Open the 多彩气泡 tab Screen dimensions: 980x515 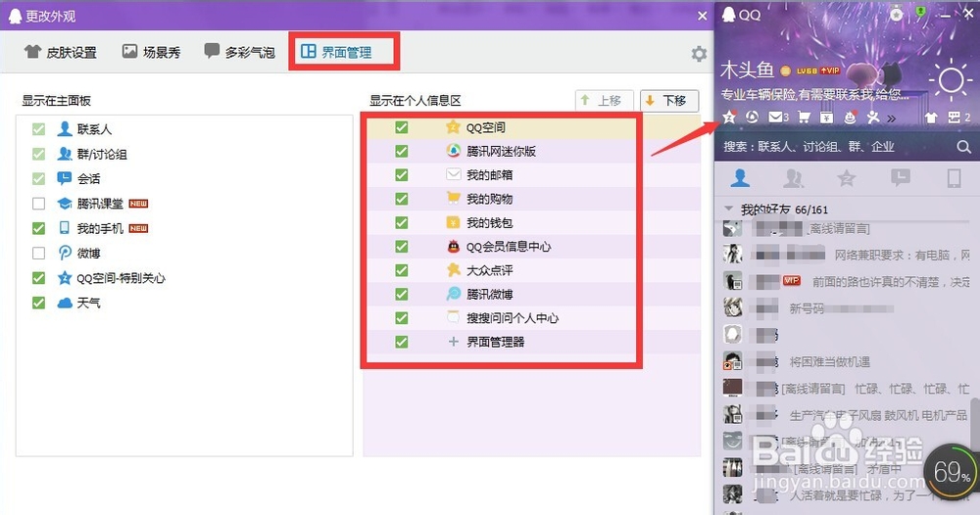[x=239, y=52]
